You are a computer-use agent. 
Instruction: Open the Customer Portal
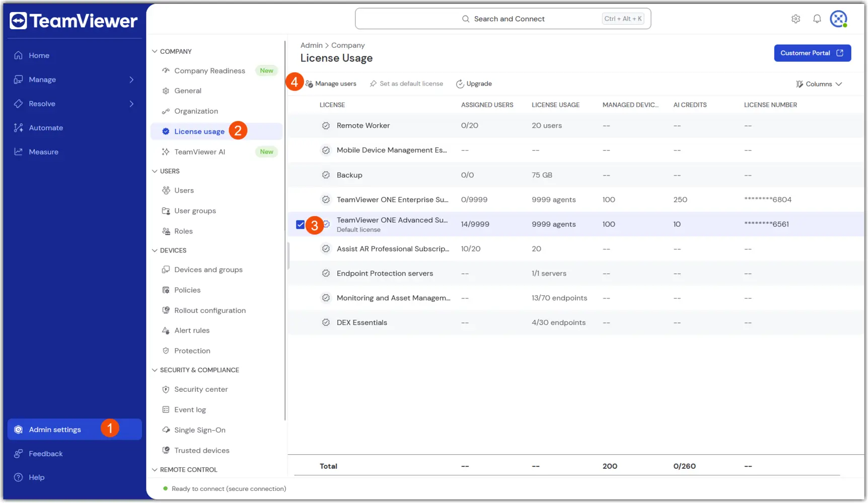(812, 53)
